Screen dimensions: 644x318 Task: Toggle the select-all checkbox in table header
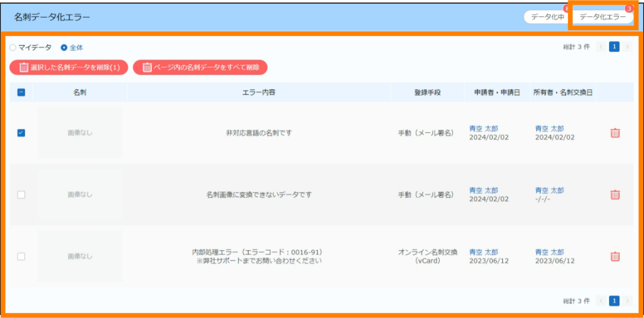click(21, 92)
